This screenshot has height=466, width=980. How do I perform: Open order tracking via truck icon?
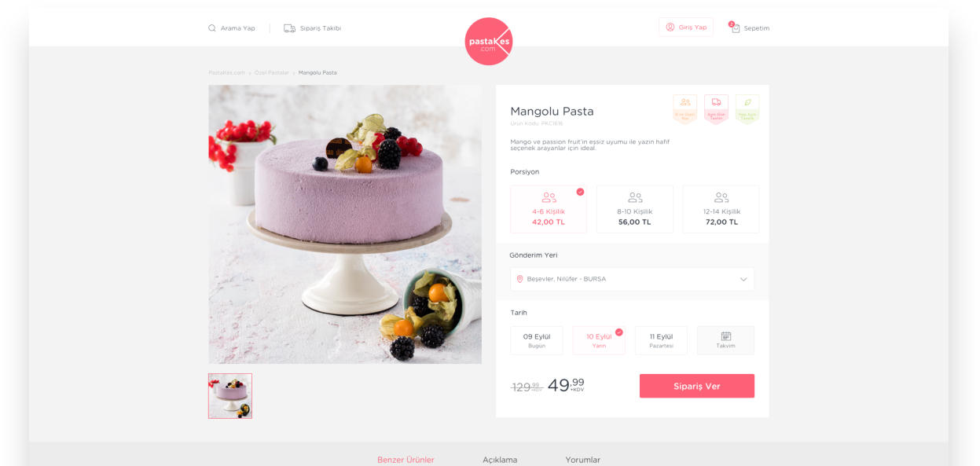pos(289,28)
